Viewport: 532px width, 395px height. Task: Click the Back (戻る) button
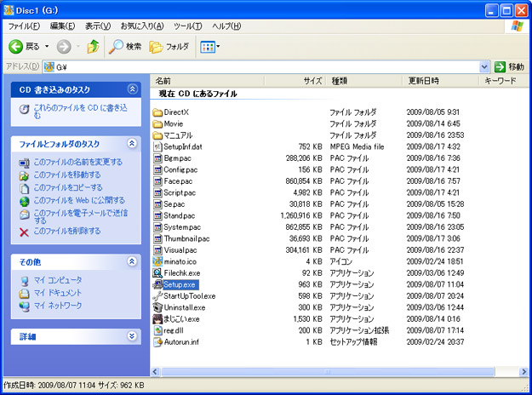point(26,46)
